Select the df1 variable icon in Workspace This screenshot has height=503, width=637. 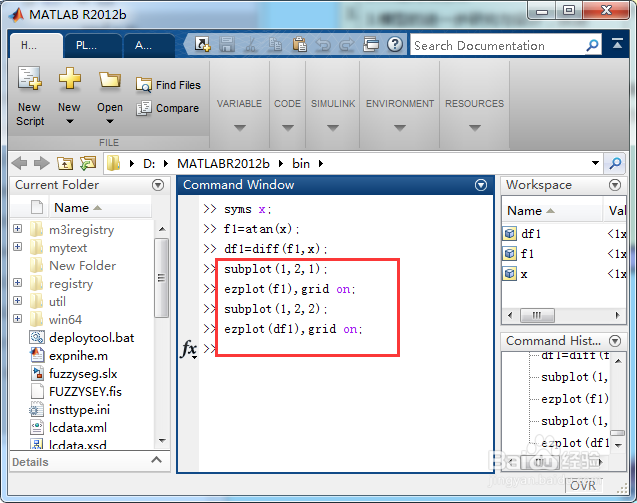click(x=510, y=234)
